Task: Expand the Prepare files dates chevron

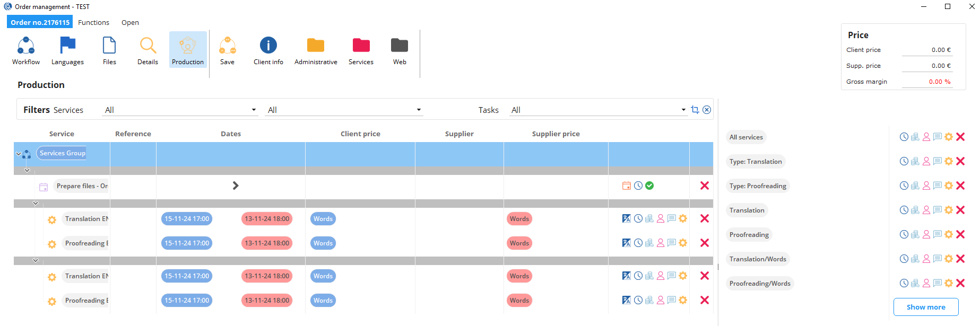Action: point(236,186)
